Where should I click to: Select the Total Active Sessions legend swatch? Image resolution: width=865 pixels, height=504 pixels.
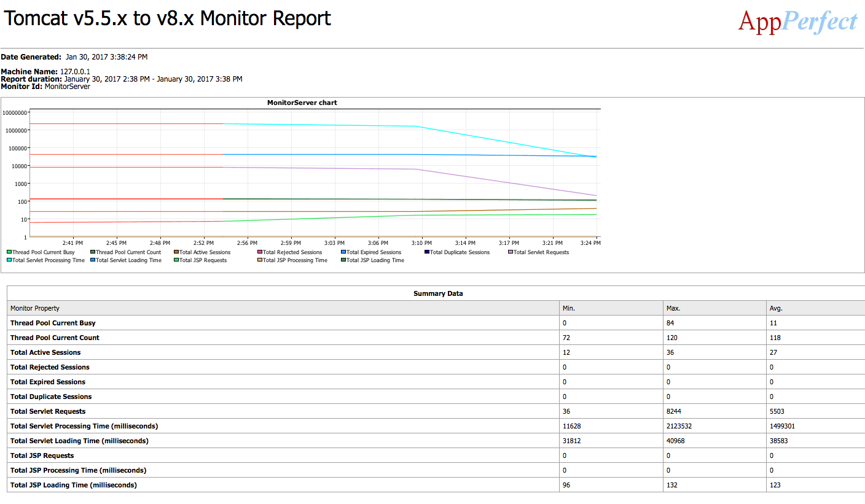[x=176, y=252]
